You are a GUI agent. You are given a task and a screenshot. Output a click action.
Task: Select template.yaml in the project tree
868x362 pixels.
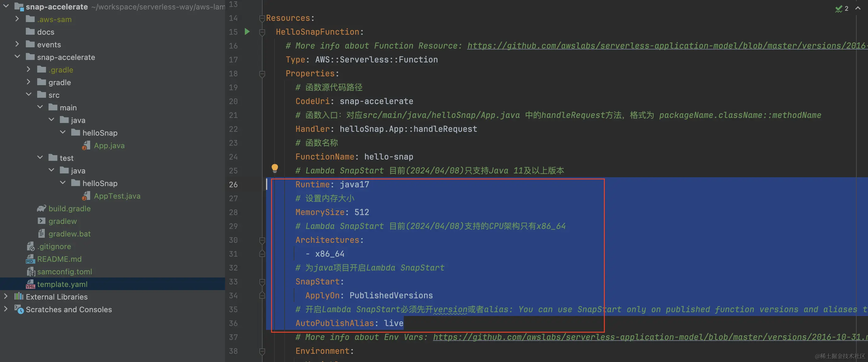point(62,284)
